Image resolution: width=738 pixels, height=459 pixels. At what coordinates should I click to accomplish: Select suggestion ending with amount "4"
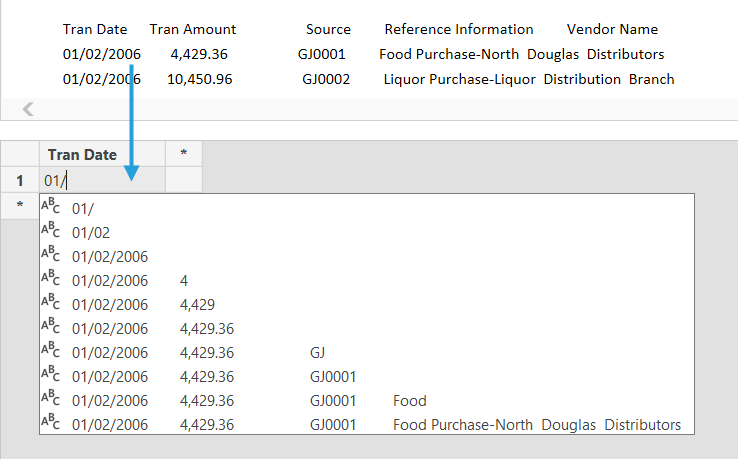click(x=183, y=280)
